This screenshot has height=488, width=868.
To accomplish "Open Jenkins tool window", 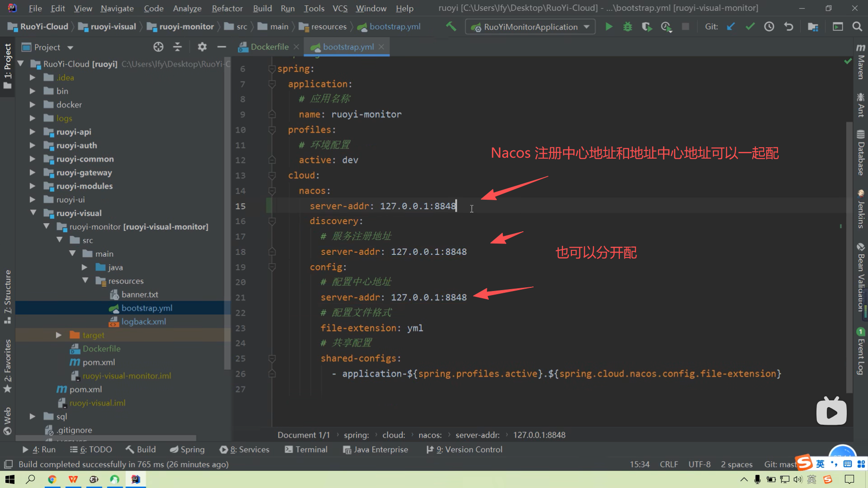I will click(x=860, y=209).
